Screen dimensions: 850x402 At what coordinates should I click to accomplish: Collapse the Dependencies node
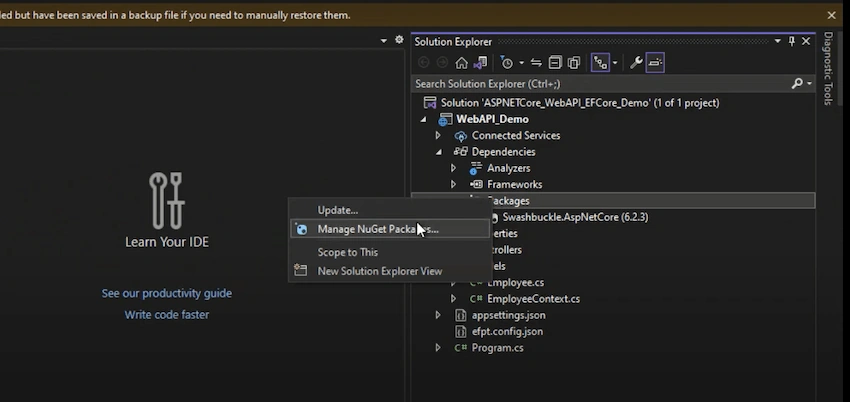click(x=439, y=152)
